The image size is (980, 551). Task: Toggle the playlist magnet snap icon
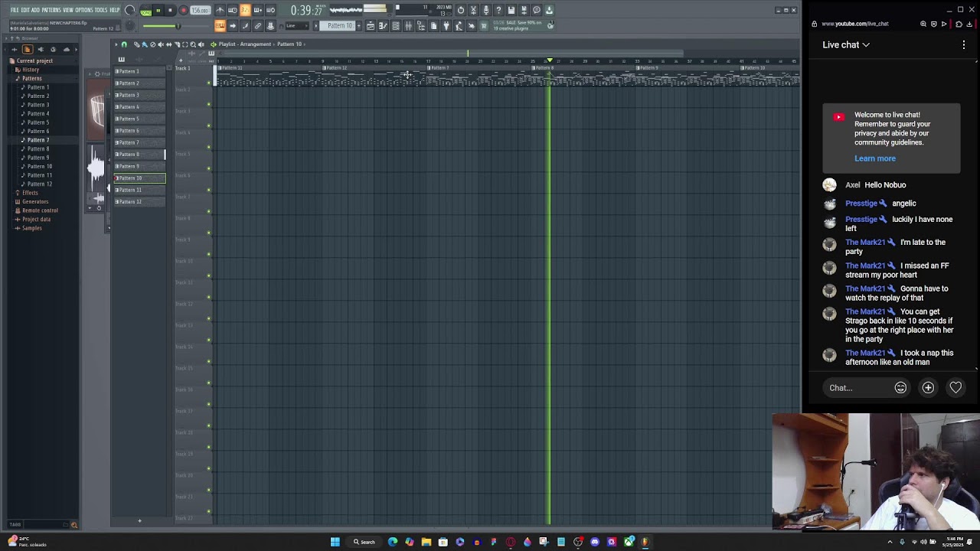click(124, 44)
